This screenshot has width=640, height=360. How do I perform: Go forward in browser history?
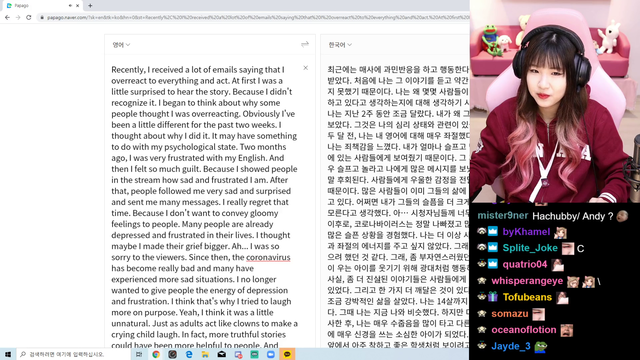pos(18,18)
